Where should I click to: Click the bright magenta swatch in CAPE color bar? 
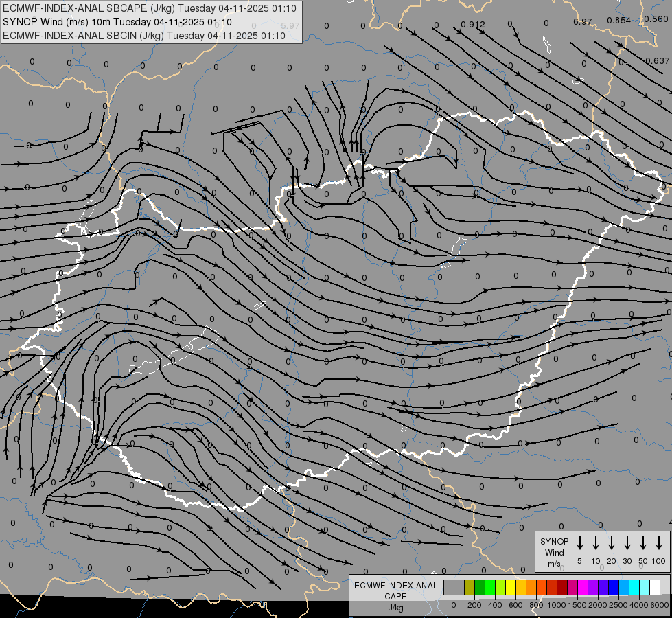click(583, 588)
